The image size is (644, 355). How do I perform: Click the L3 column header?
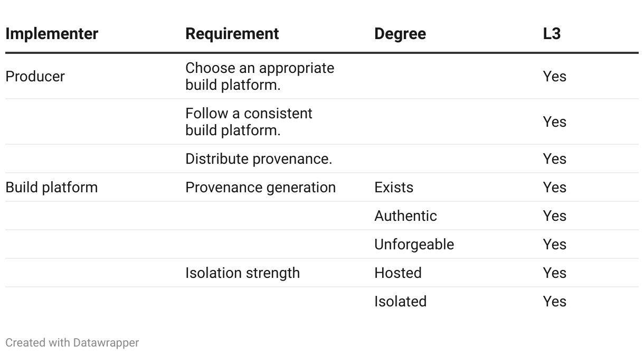tap(552, 34)
